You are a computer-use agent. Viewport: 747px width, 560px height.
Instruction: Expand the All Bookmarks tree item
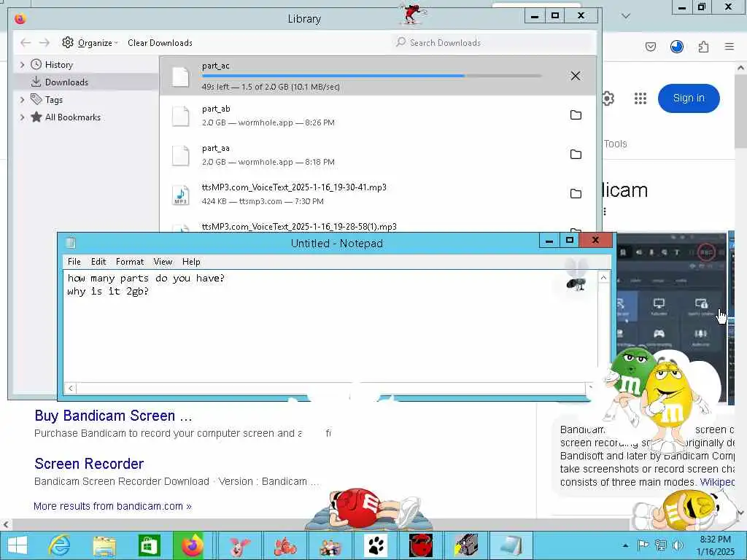click(22, 117)
